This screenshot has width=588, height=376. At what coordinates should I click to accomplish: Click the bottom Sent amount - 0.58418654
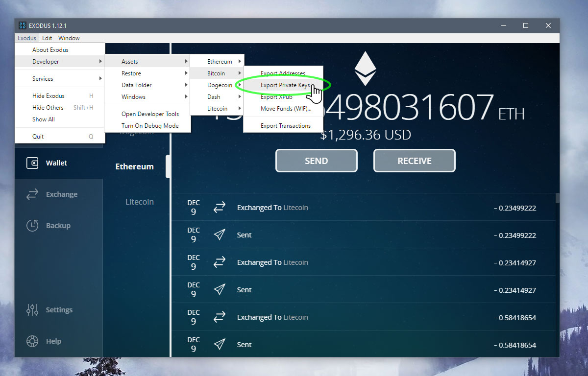(x=515, y=345)
